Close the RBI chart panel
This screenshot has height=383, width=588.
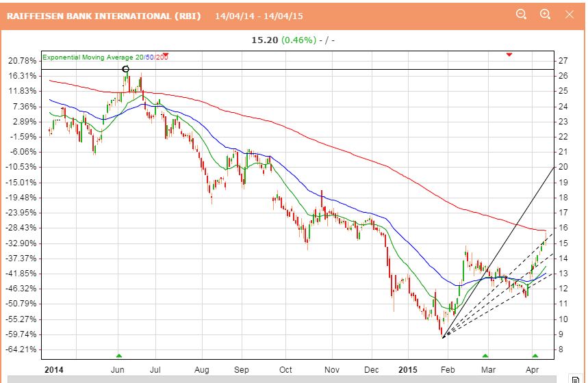[570, 14]
